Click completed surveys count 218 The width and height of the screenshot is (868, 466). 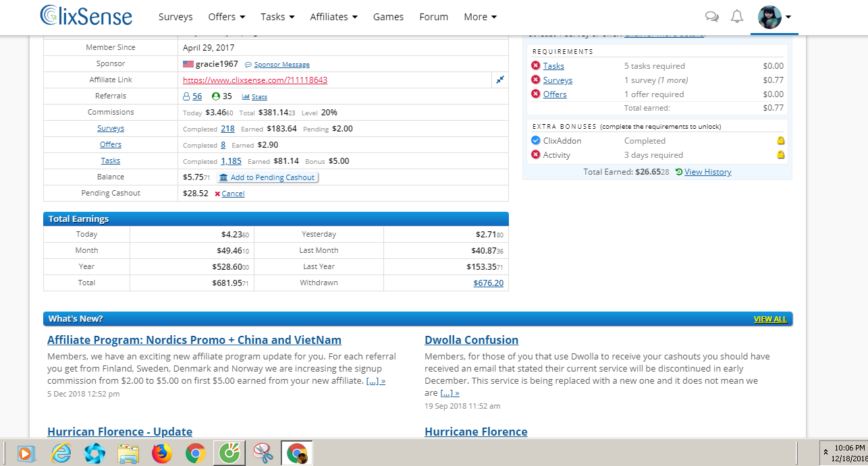[227, 129]
